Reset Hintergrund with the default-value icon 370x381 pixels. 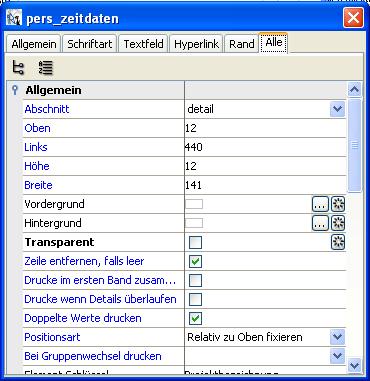point(338,223)
